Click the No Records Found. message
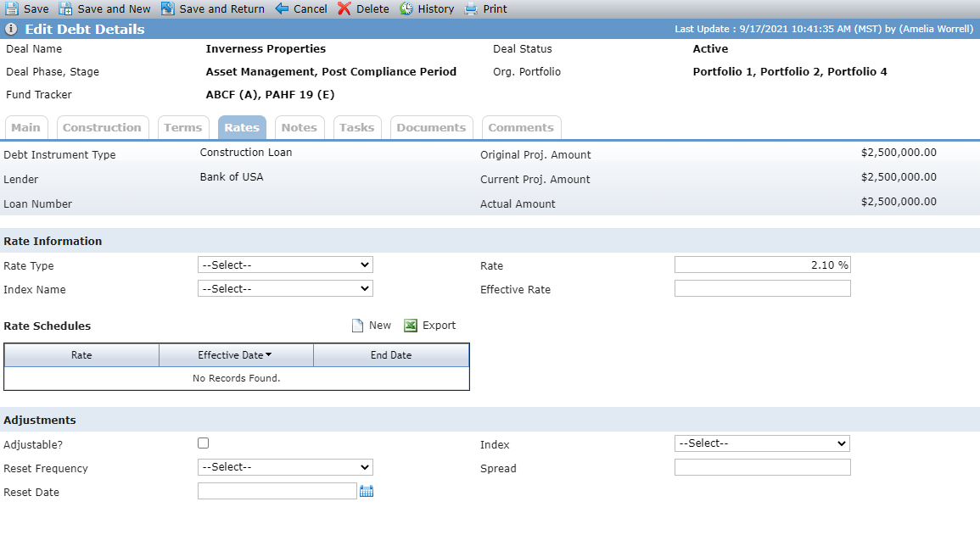The height and width of the screenshot is (535, 980). click(236, 378)
